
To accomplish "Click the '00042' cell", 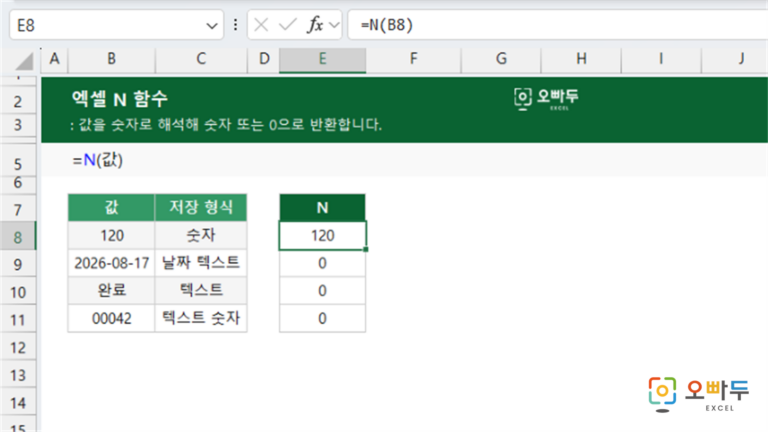I will [x=112, y=318].
